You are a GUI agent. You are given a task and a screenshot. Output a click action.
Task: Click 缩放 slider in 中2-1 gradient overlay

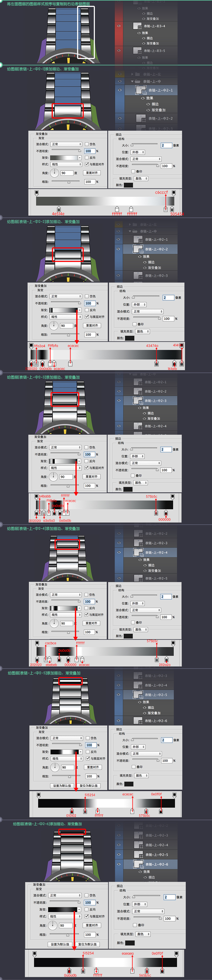(66, 182)
